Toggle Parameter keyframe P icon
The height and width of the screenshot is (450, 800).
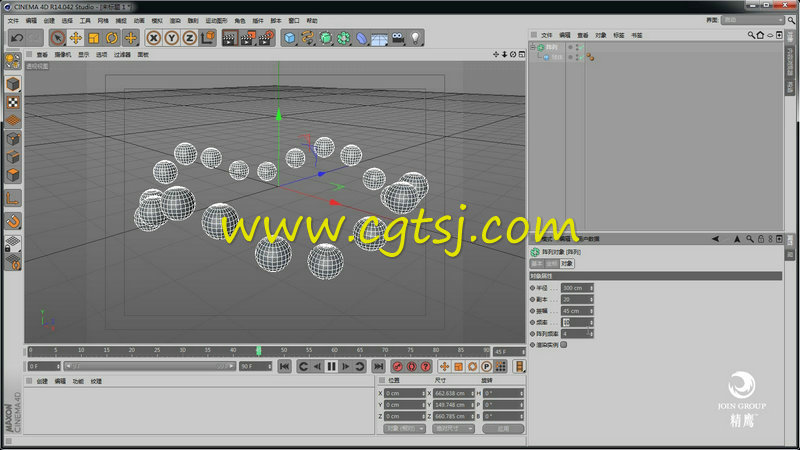[x=486, y=366]
